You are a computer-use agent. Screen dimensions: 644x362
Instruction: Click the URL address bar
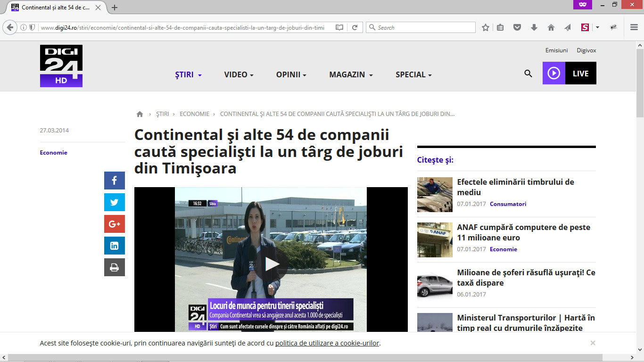[x=183, y=27]
